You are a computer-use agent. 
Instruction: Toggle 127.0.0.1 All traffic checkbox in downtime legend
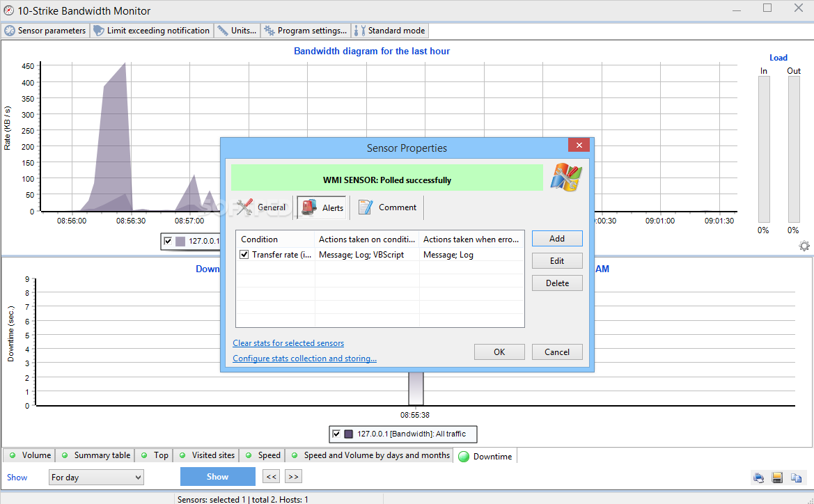pos(336,434)
